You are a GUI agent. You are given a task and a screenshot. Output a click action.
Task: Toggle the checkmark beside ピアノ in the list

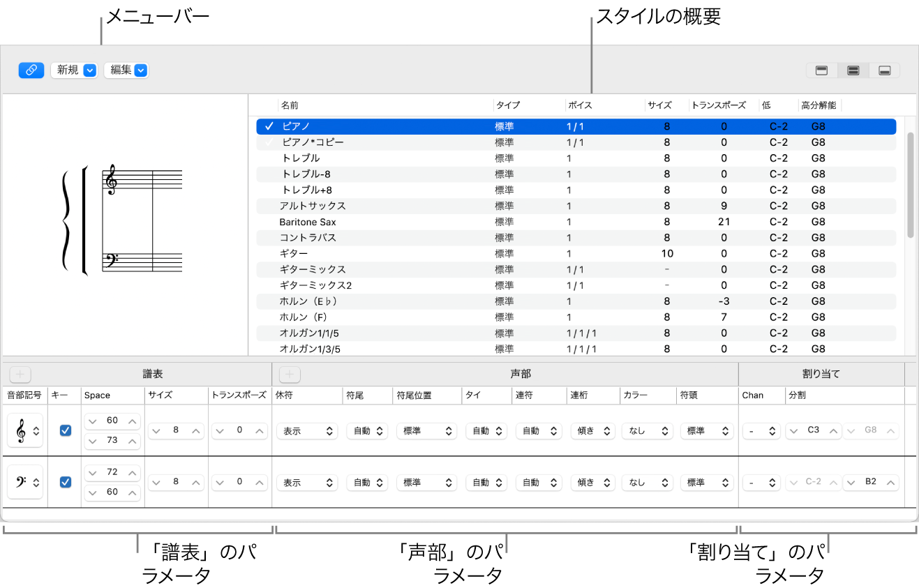click(x=269, y=126)
